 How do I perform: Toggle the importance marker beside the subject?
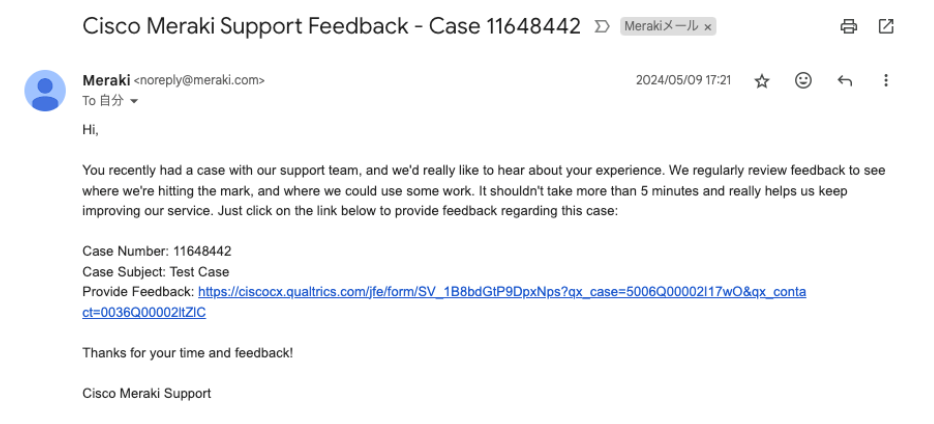tap(602, 27)
